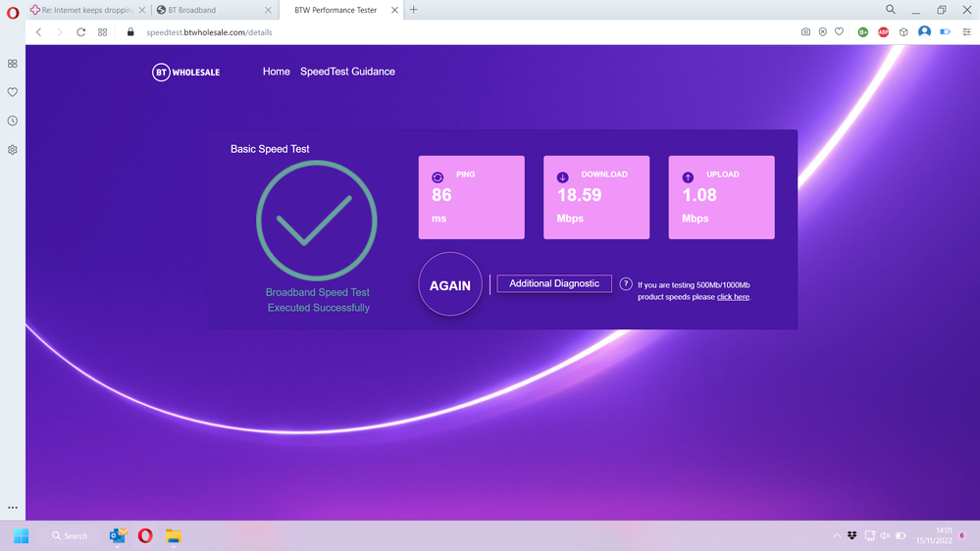
Task: Expand the hidden system tray icons chevron
Action: pyautogui.click(x=836, y=536)
